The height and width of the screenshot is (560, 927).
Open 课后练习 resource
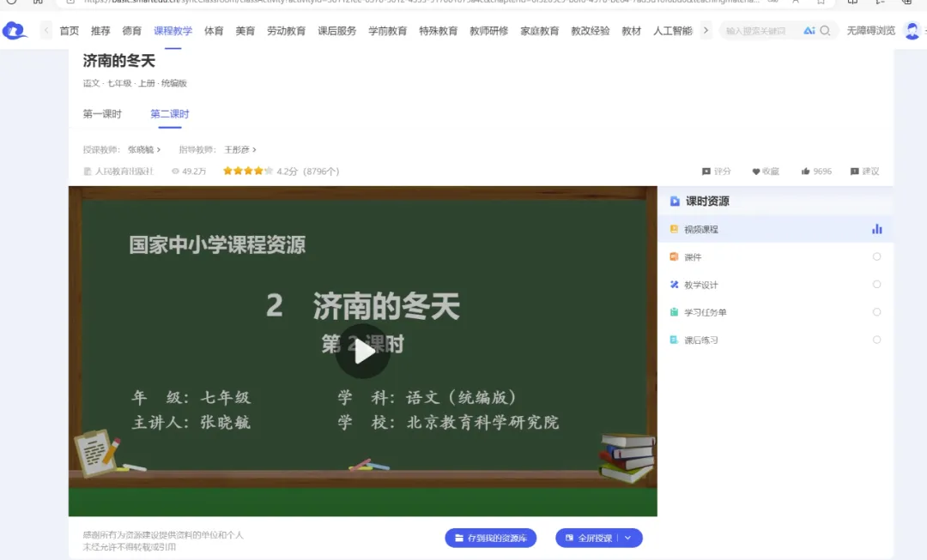pyautogui.click(x=775, y=340)
